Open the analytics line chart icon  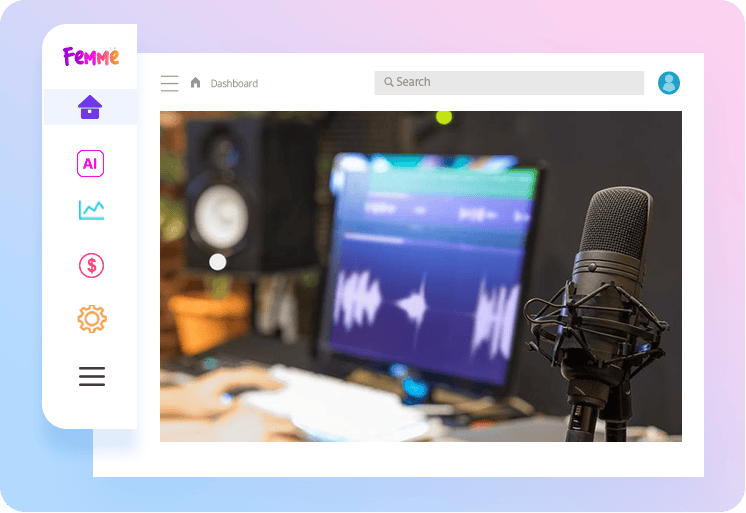(91, 210)
